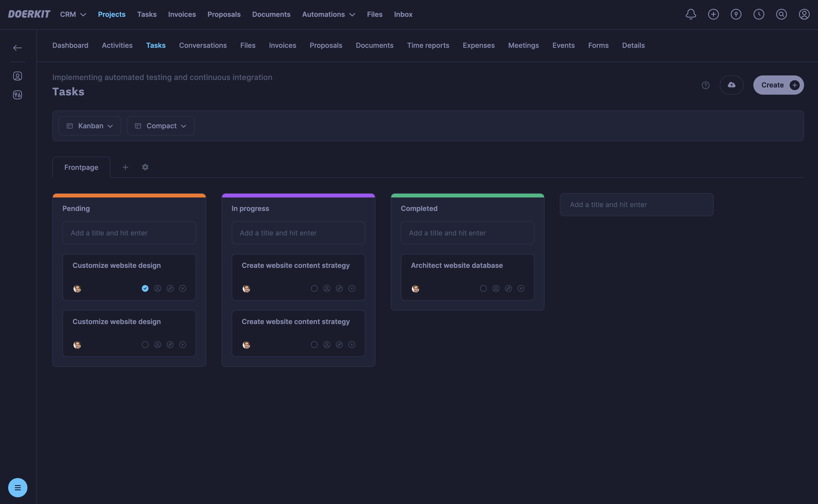Edit 'Customize website design' using the pencil icon

pyautogui.click(x=170, y=288)
